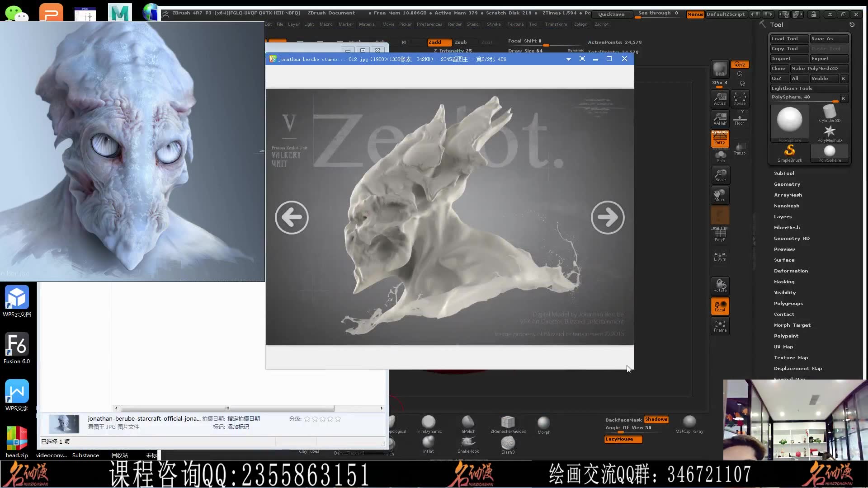The image size is (868, 488).
Task: Expand the SubTool palette section
Action: coord(783,174)
